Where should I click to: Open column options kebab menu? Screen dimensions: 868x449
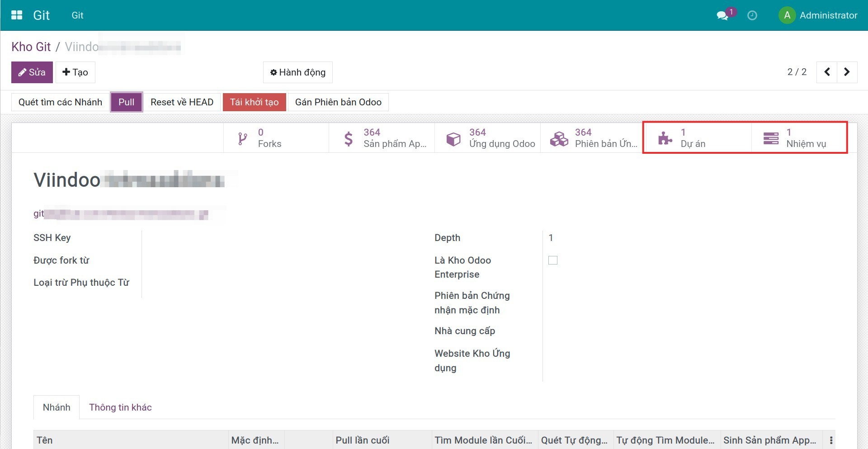pyautogui.click(x=831, y=440)
